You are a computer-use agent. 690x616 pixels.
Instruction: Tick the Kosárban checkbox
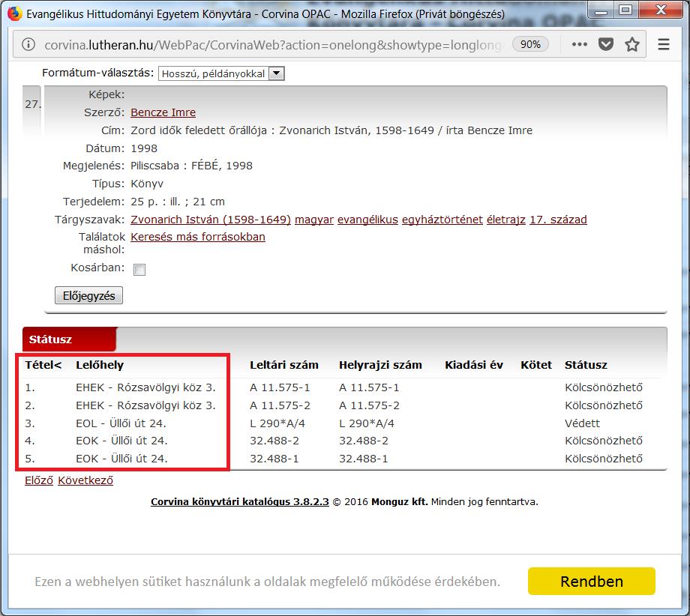[x=139, y=270]
